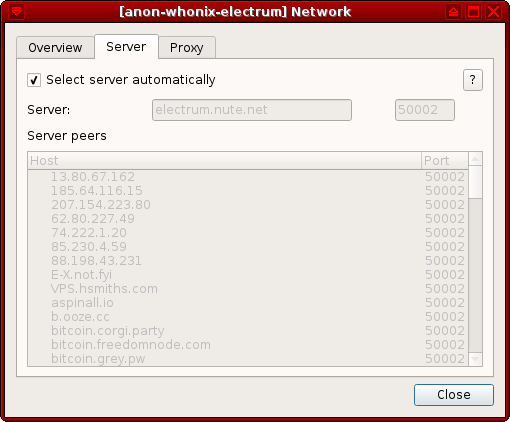Sort peers by the Host column header

click(x=225, y=161)
